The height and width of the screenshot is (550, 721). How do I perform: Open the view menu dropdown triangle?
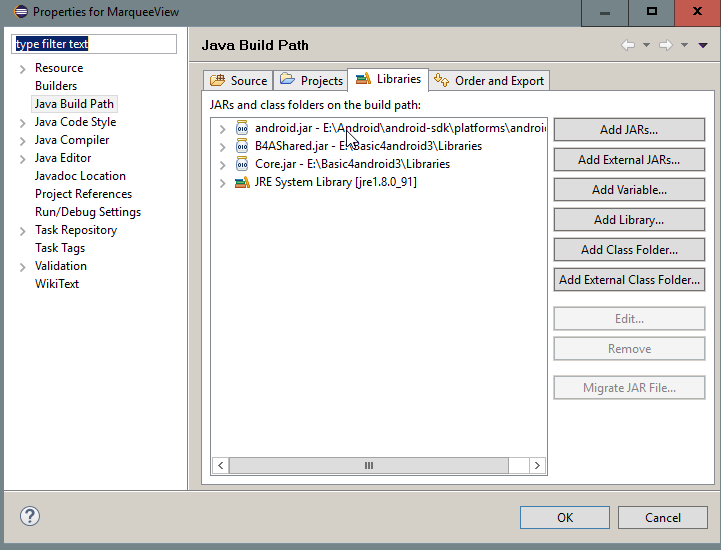pos(700,45)
